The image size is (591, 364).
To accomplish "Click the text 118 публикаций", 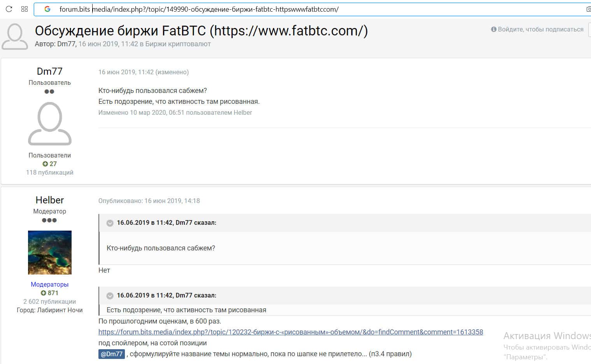I will click(50, 172).
